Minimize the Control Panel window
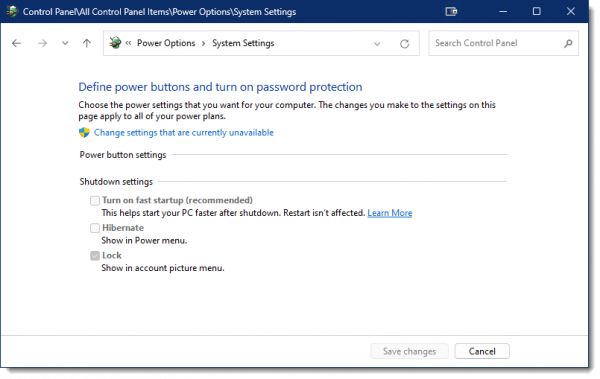Viewport: 600px width, 379px height. [x=503, y=11]
